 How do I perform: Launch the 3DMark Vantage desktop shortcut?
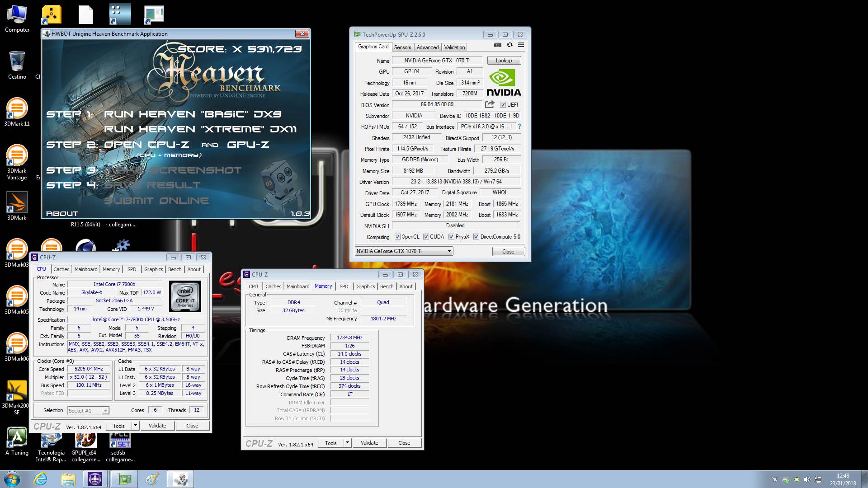pos(17,162)
